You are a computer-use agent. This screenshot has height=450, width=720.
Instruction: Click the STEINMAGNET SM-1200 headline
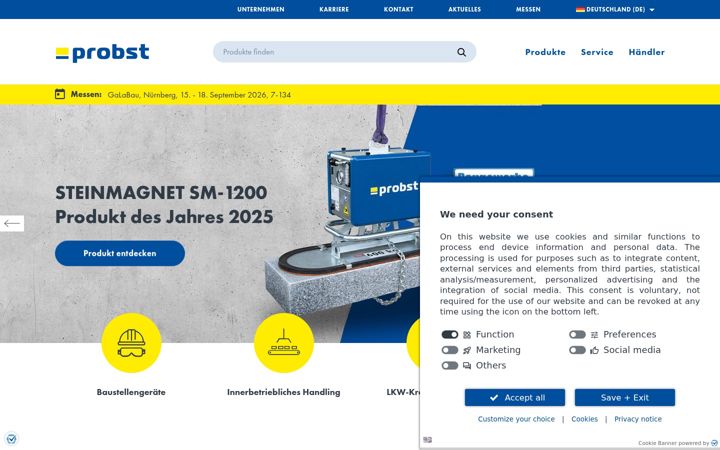[161, 193]
